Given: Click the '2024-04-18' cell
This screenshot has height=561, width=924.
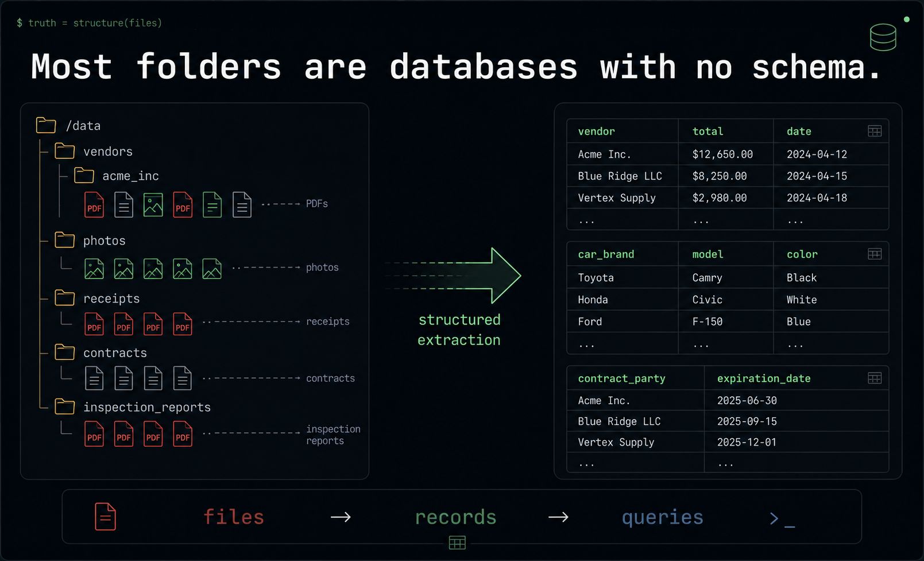Looking at the screenshot, I should coord(817,198).
